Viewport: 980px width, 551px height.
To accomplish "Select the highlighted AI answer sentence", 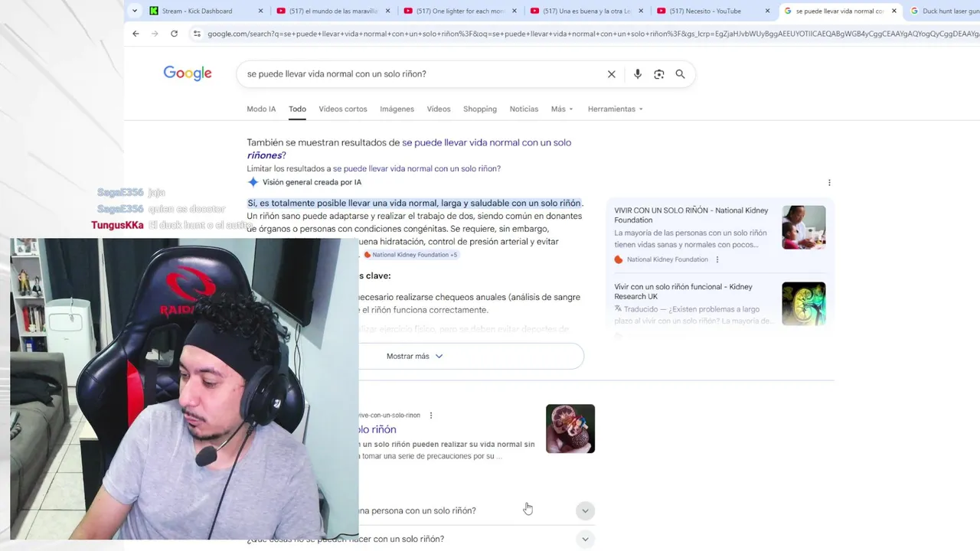I will [414, 203].
